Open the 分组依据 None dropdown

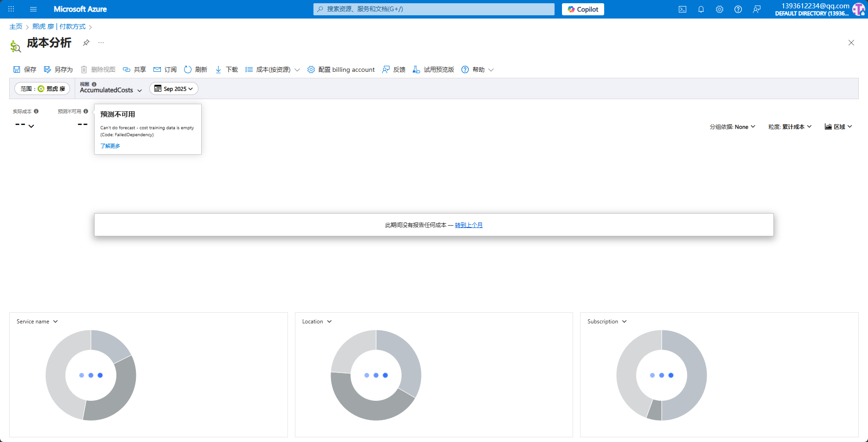pyautogui.click(x=733, y=127)
